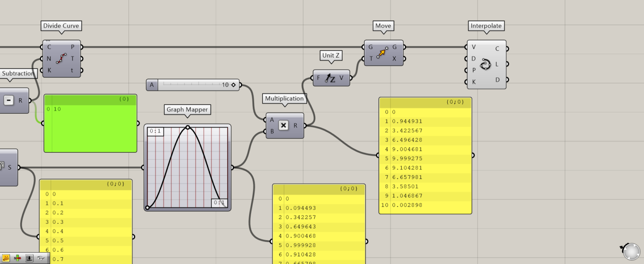
Task: Select the green panel showing value 10
Action: tap(90, 123)
